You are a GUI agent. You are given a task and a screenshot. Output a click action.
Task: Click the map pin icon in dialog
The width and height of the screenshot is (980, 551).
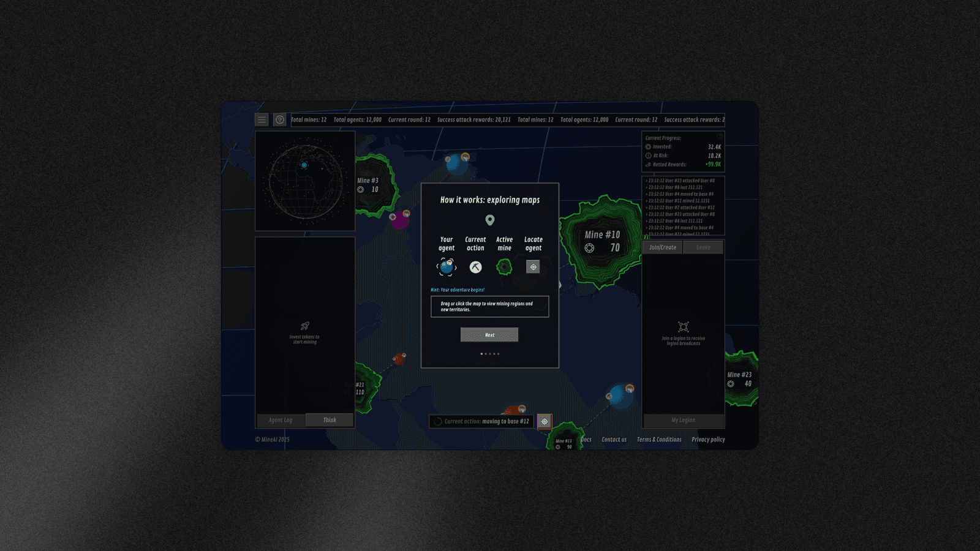tap(490, 220)
